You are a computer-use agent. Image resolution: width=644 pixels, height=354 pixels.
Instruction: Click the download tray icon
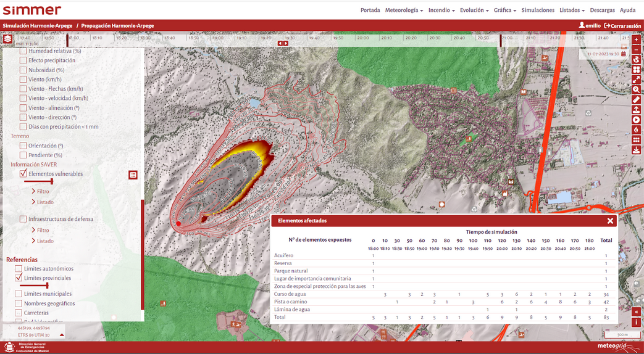tap(636, 150)
